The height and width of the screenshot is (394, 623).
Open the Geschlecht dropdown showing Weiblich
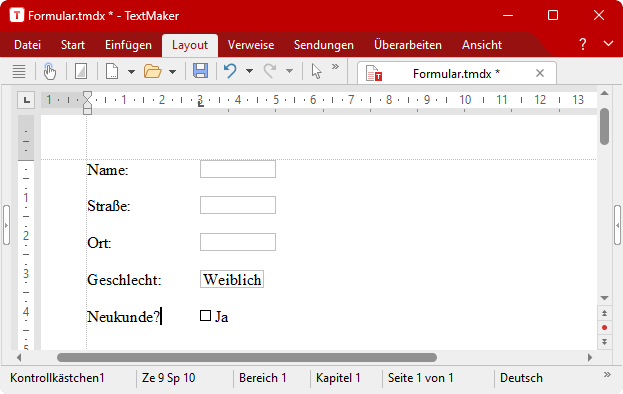(x=232, y=279)
